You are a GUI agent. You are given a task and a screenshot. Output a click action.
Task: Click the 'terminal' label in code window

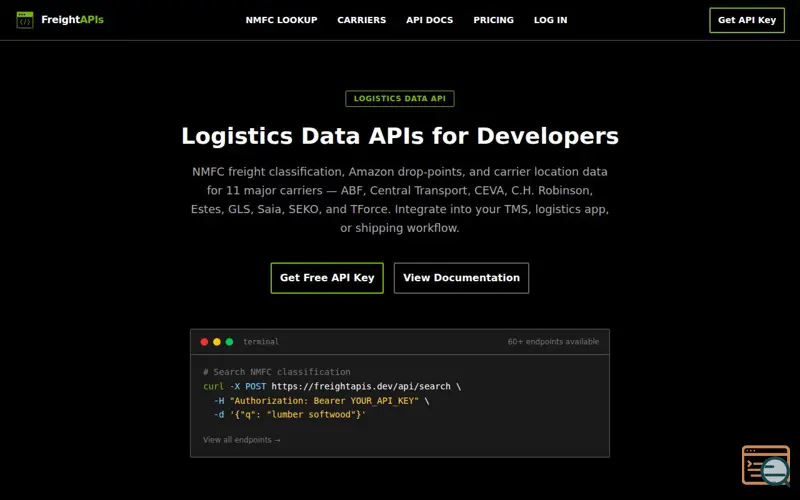click(261, 342)
